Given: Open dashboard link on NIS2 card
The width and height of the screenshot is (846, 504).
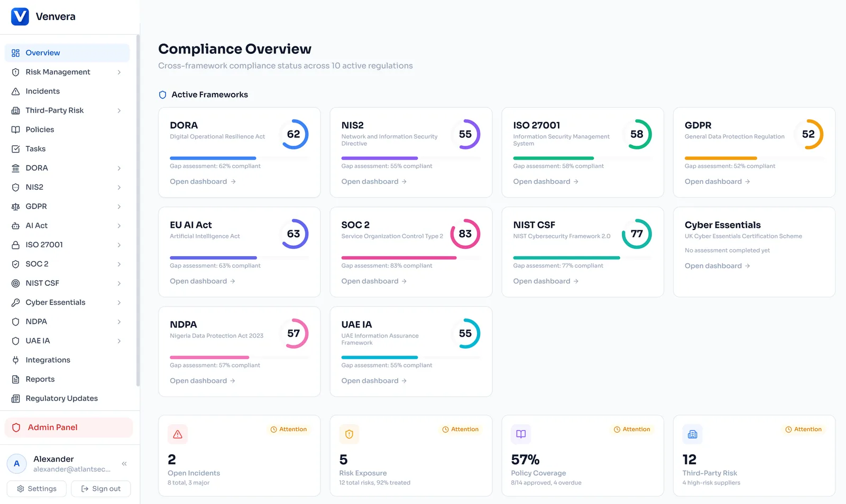Looking at the screenshot, I should click(374, 182).
